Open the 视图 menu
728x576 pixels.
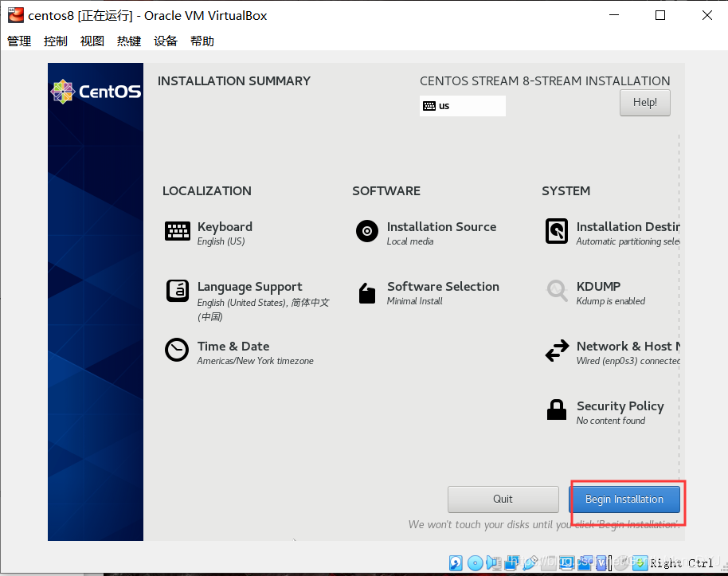tap(92, 41)
